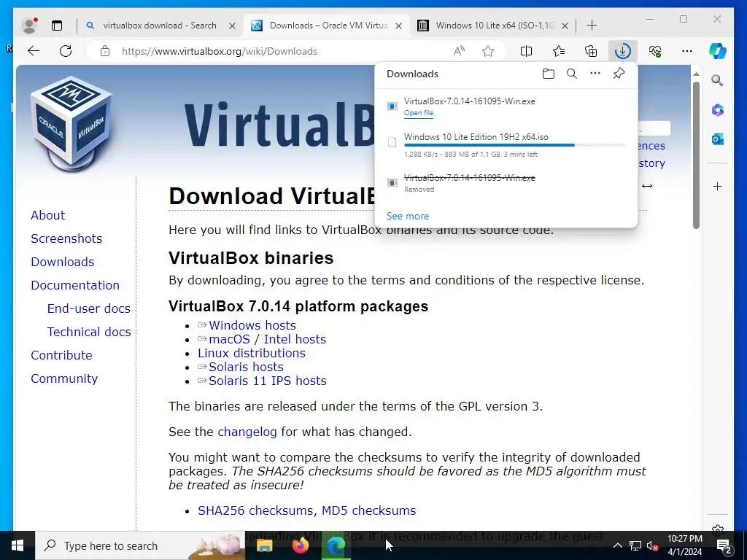747x560 pixels.
Task: Close the Windows 10 Lite x64 tab
Action: coord(565,26)
